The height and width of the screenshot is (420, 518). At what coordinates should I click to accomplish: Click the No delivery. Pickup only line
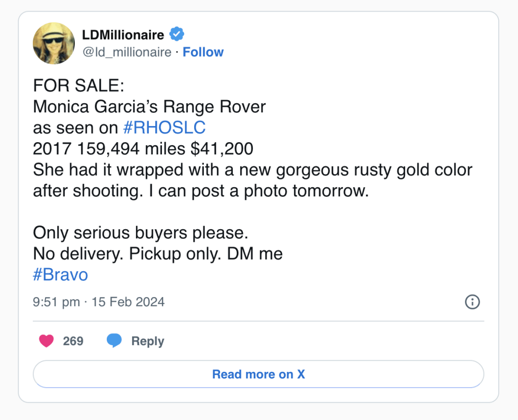[x=157, y=254]
